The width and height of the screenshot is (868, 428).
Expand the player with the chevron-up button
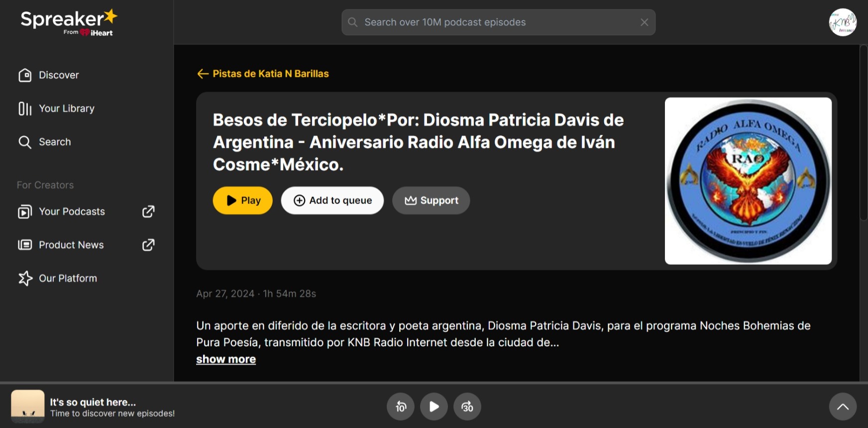tap(843, 407)
